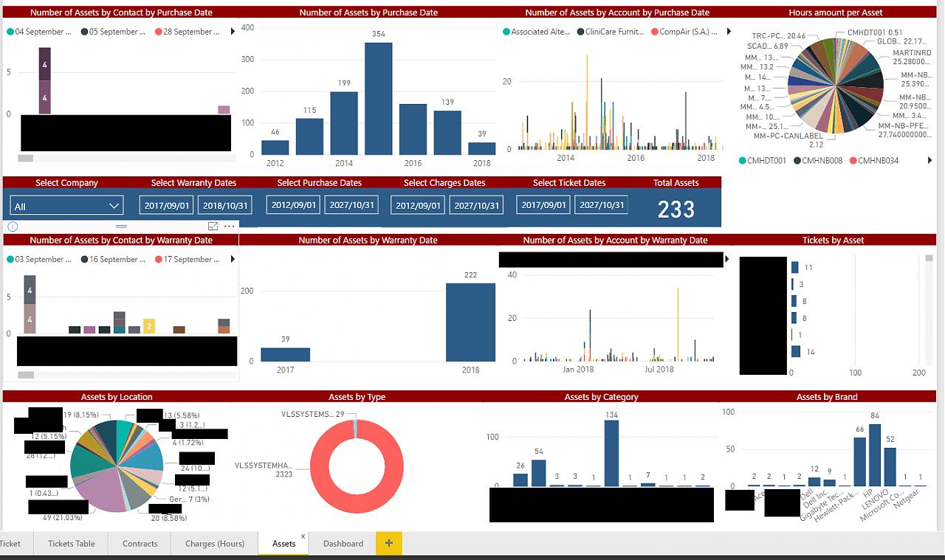This screenshot has height=560, width=945.
Task: Click the warranty start date field 2017/09/01
Action: pyautogui.click(x=167, y=206)
